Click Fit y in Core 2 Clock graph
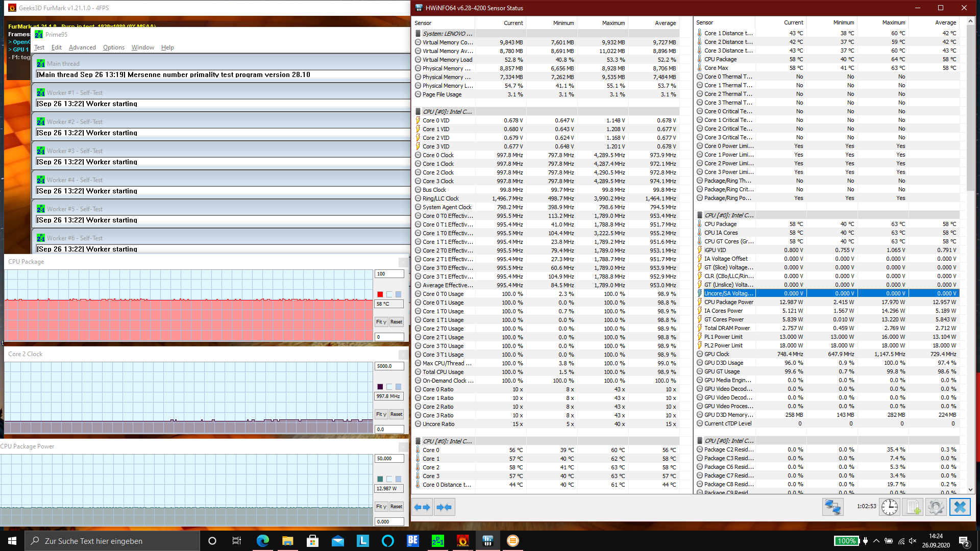980x551 pixels. [381, 414]
